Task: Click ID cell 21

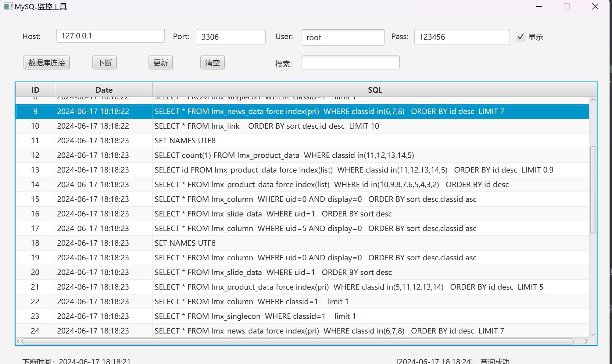Action: tap(35, 287)
